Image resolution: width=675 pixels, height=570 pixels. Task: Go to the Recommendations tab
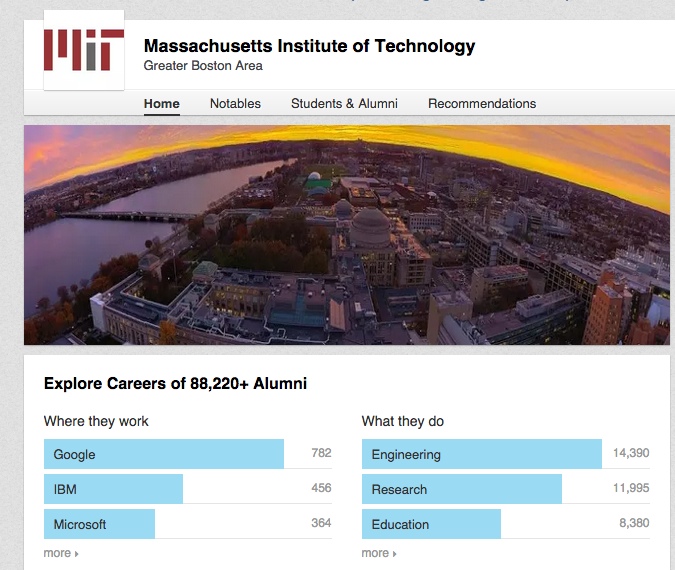click(482, 103)
